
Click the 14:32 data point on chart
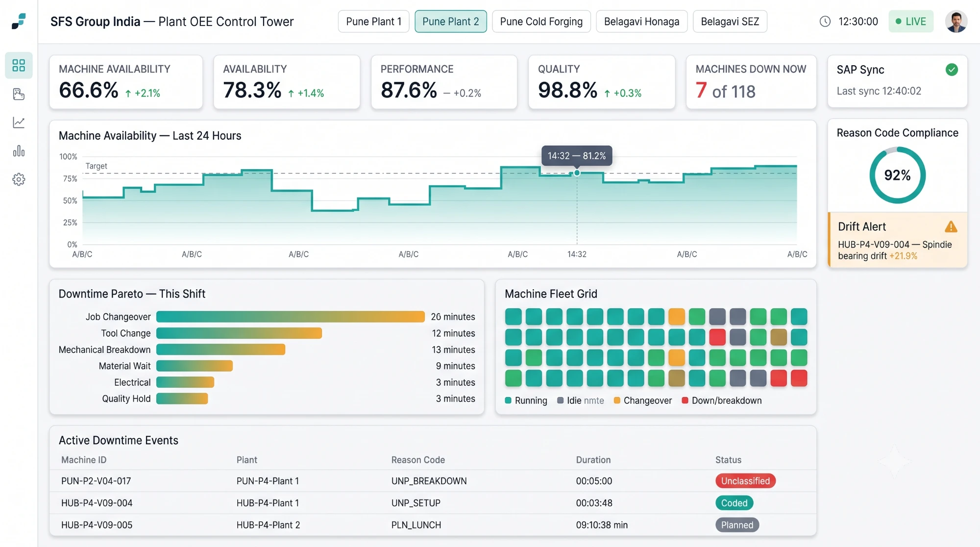[x=577, y=173]
